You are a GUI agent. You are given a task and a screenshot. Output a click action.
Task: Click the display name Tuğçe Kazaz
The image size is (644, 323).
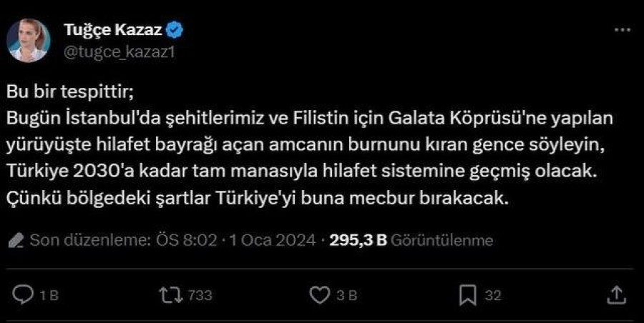[113, 30]
